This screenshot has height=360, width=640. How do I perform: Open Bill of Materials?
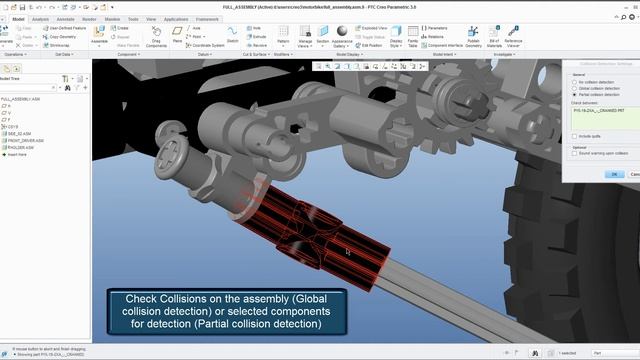(x=494, y=36)
